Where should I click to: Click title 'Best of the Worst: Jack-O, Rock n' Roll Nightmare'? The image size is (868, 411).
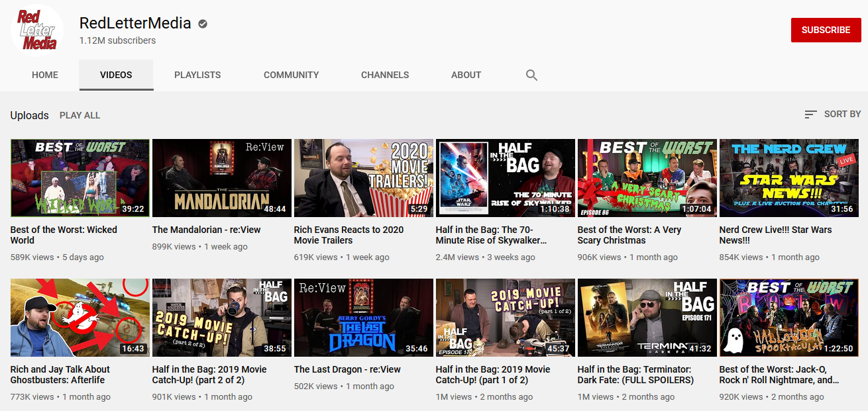point(779,375)
